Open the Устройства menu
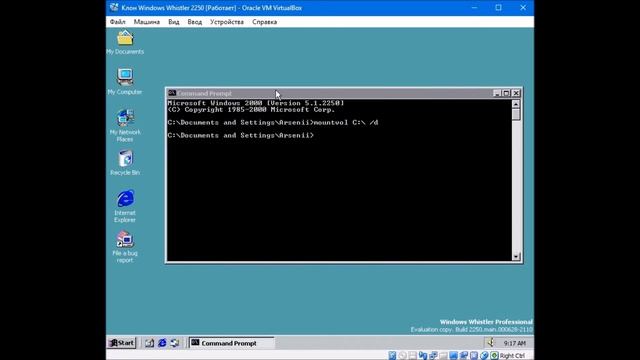Viewport: 640px width, 360px height. pyautogui.click(x=227, y=22)
